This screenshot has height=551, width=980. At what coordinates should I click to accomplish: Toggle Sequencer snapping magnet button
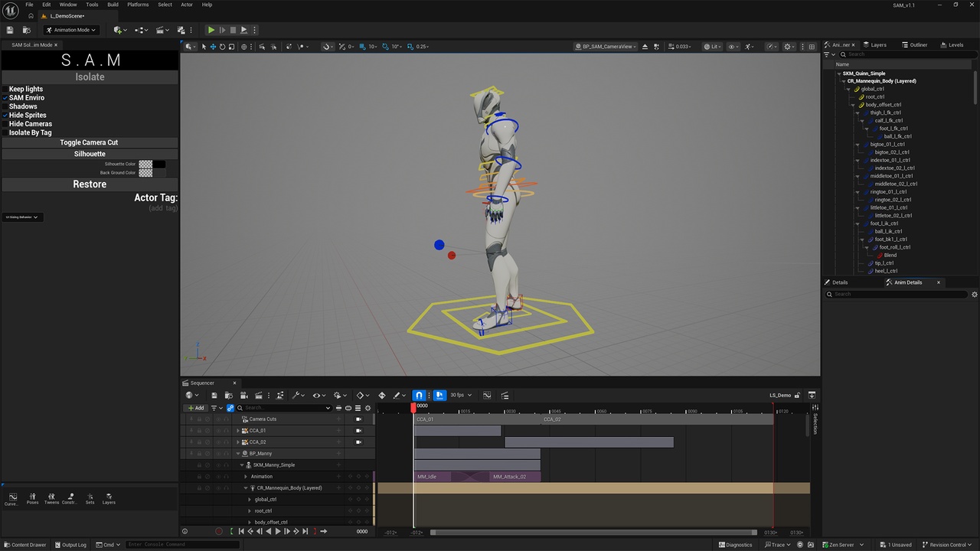point(419,396)
